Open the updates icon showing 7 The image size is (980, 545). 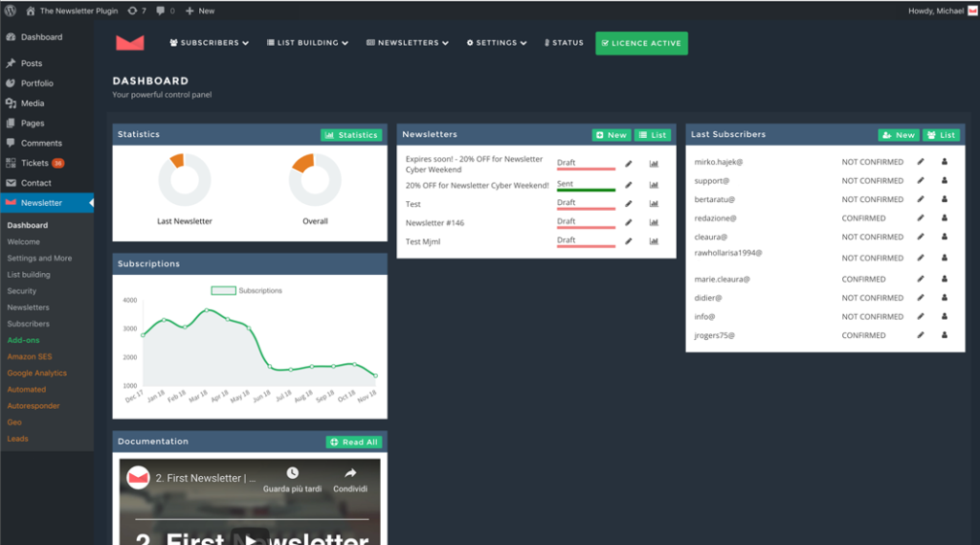point(137,11)
